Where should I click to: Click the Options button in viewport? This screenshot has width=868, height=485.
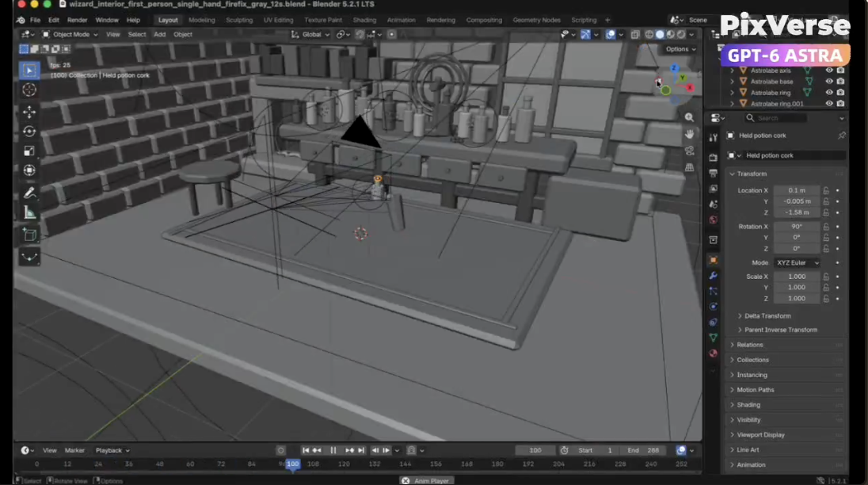click(x=680, y=48)
